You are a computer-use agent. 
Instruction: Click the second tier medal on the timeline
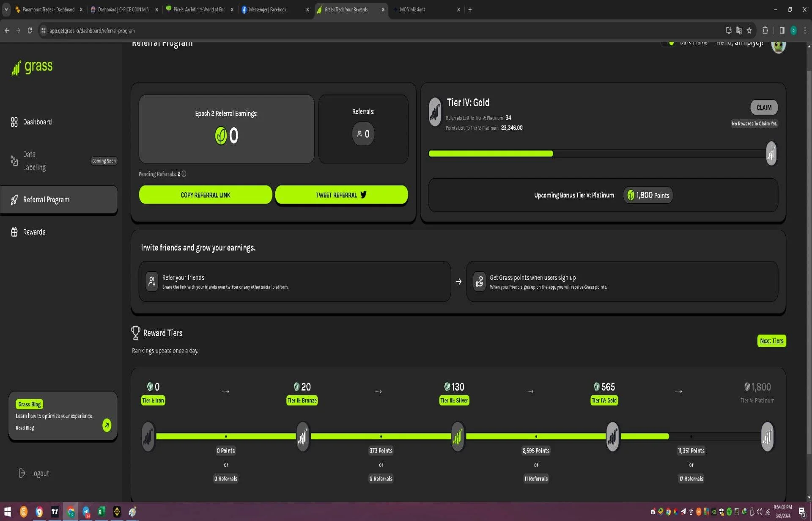tap(303, 436)
